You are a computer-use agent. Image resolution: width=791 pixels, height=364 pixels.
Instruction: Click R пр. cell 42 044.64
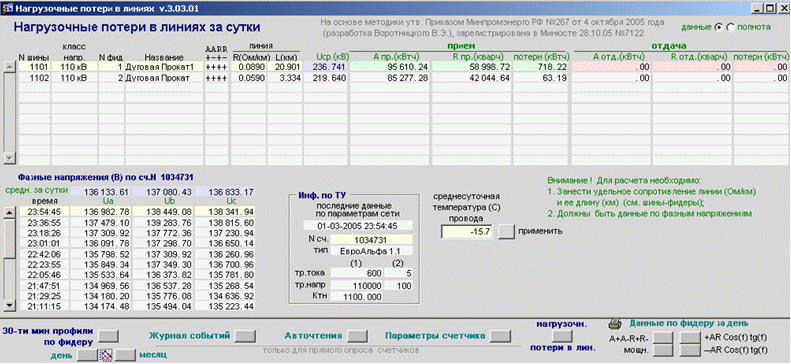(x=472, y=78)
